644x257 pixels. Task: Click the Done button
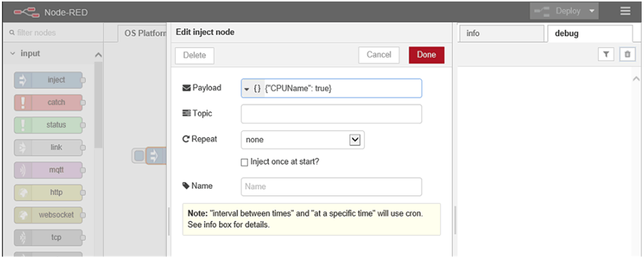coord(426,55)
